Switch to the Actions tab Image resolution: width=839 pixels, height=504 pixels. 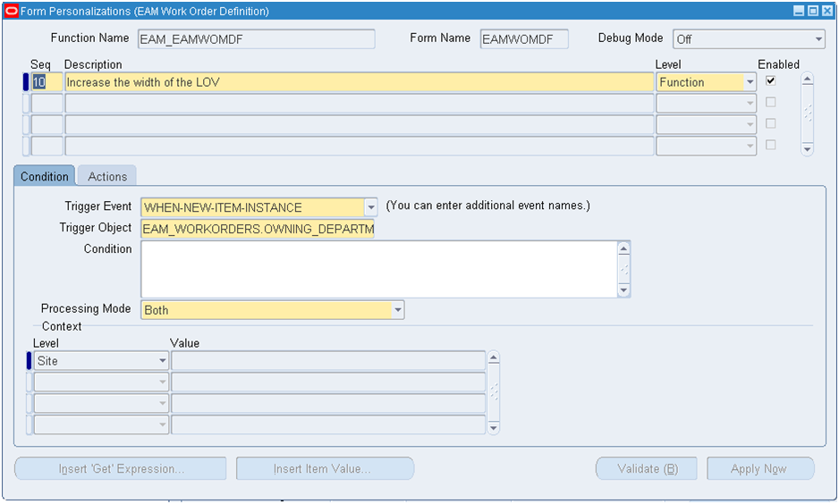[107, 176]
